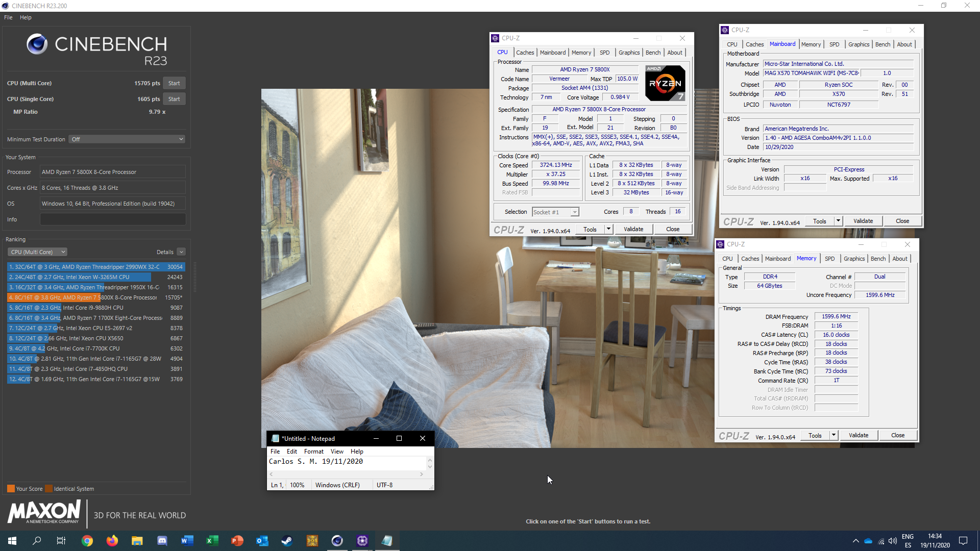Open Windows Start menu
Image resolution: width=980 pixels, height=551 pixels.
12,541
